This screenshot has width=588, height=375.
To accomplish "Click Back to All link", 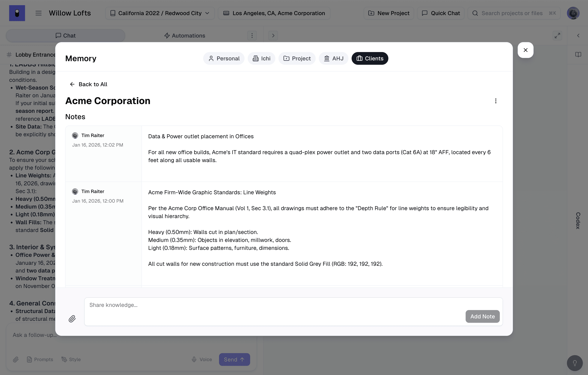I will click(88, 84).
